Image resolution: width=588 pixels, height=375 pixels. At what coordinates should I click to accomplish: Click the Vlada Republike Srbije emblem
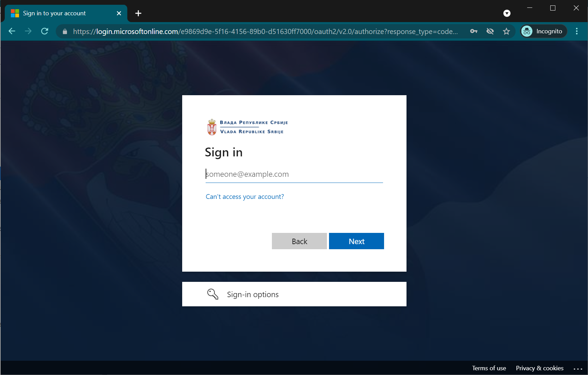tap(212, 126)
